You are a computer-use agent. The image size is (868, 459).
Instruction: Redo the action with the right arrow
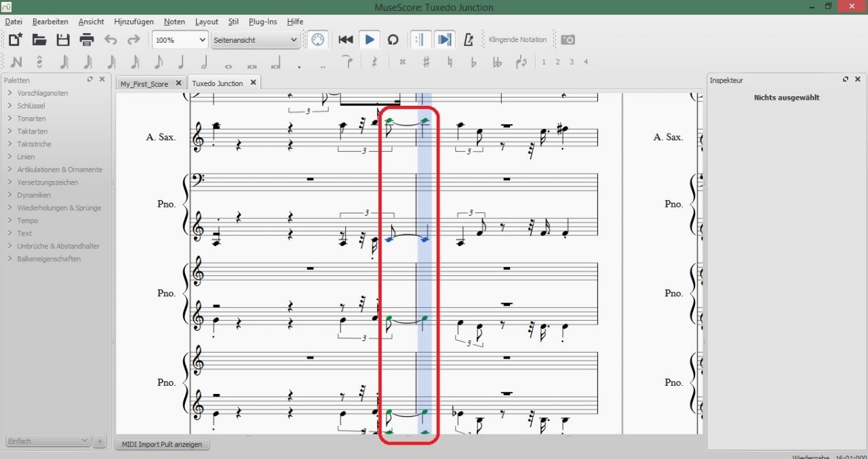pyautogui.click(x=134, y=40)
